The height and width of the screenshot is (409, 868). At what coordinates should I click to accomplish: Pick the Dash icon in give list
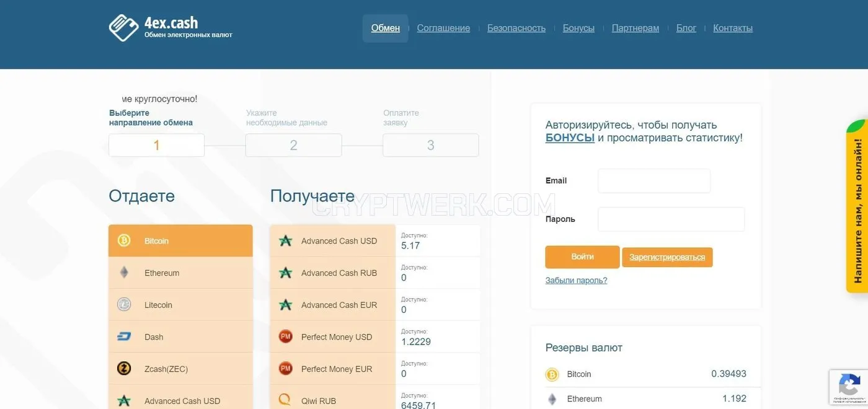point(124,337)
